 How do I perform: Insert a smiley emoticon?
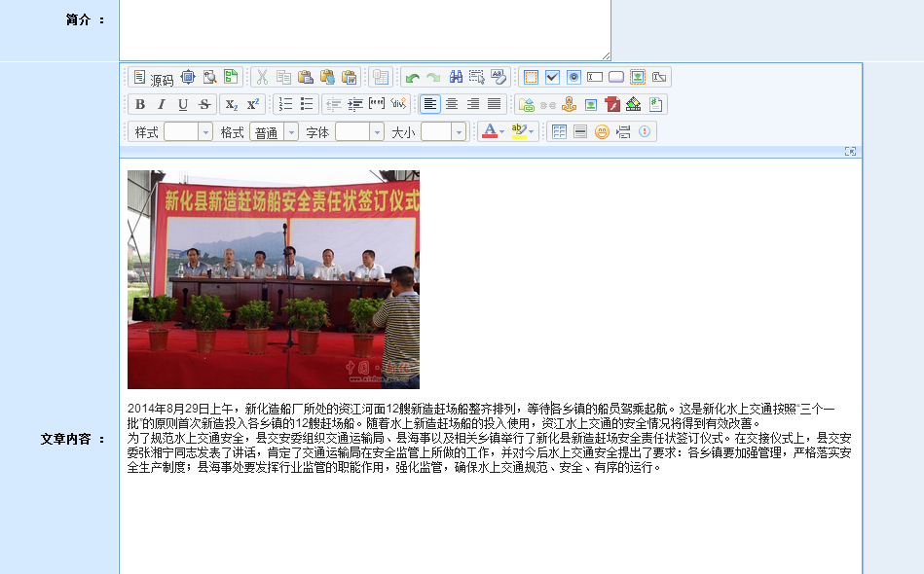(602, 132)
